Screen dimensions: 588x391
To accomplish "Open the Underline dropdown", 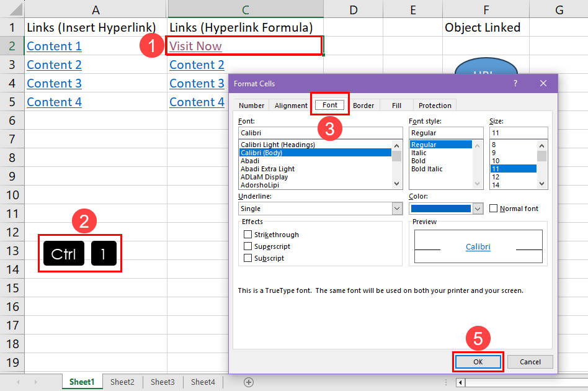I will 397,209.
